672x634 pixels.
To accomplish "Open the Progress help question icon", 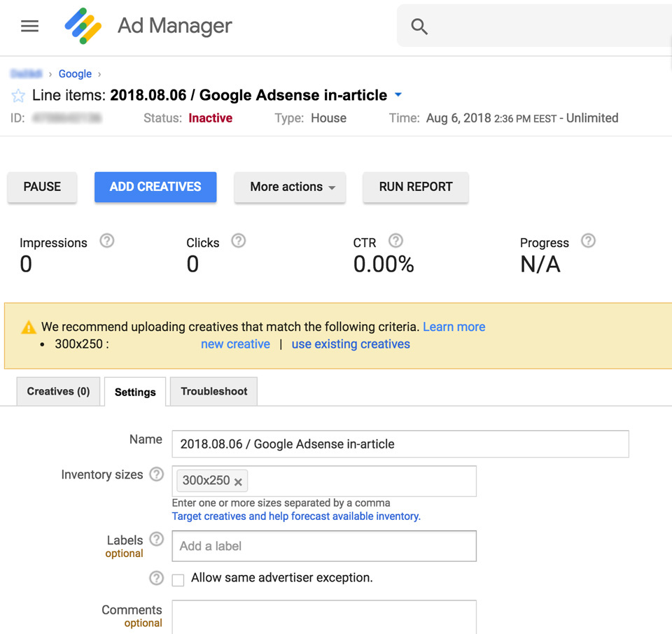I will pos(588,241).
